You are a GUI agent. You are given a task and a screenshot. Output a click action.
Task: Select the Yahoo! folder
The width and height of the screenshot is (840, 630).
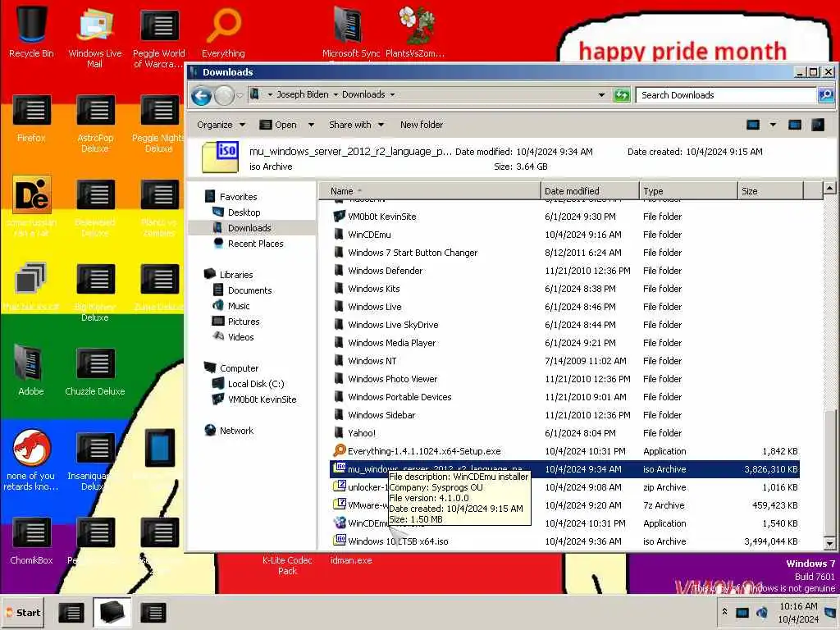pos(565,433)
